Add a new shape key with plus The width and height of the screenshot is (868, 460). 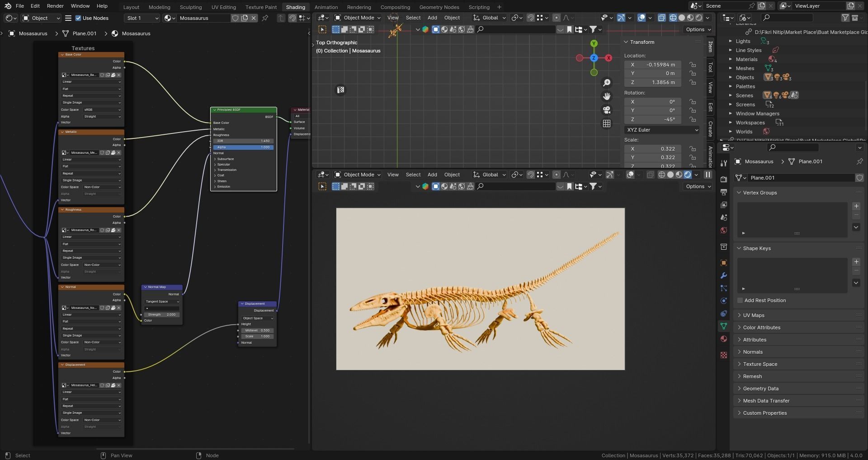coord(856,262)
